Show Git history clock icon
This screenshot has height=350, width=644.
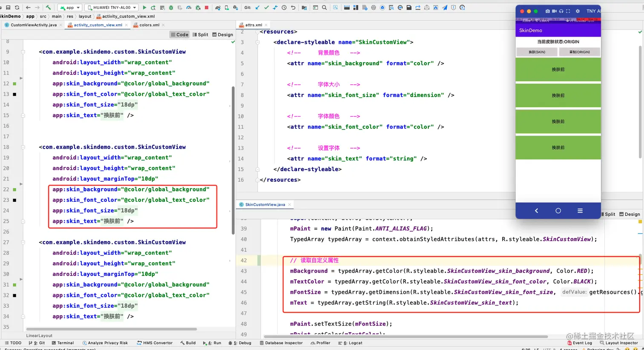284,8
